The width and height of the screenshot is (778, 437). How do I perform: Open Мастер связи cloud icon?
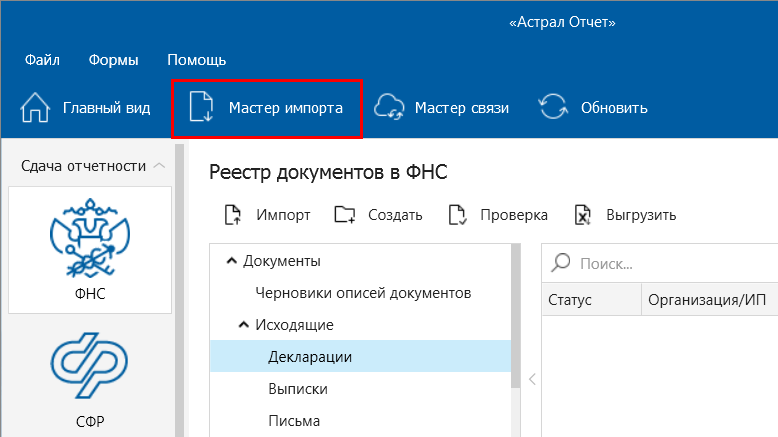tap(389, 108)
